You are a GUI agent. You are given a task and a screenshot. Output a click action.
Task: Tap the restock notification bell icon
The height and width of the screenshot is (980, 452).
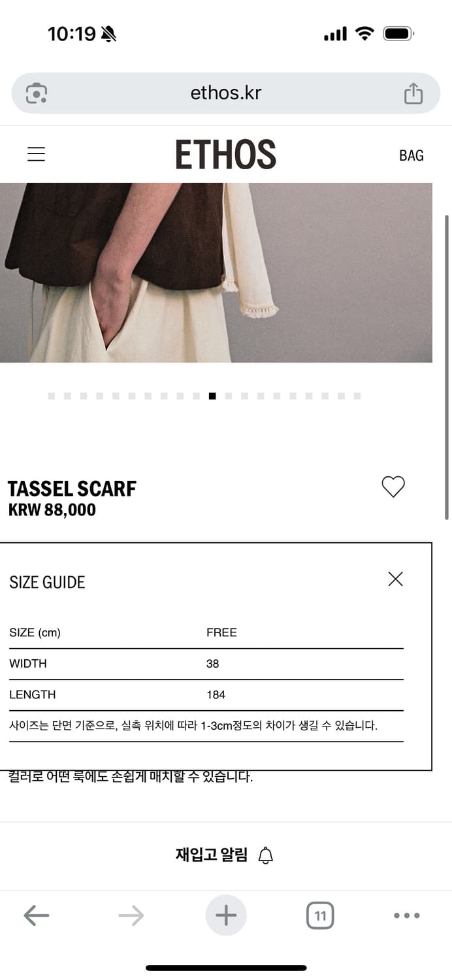click(x=266, y=855)
